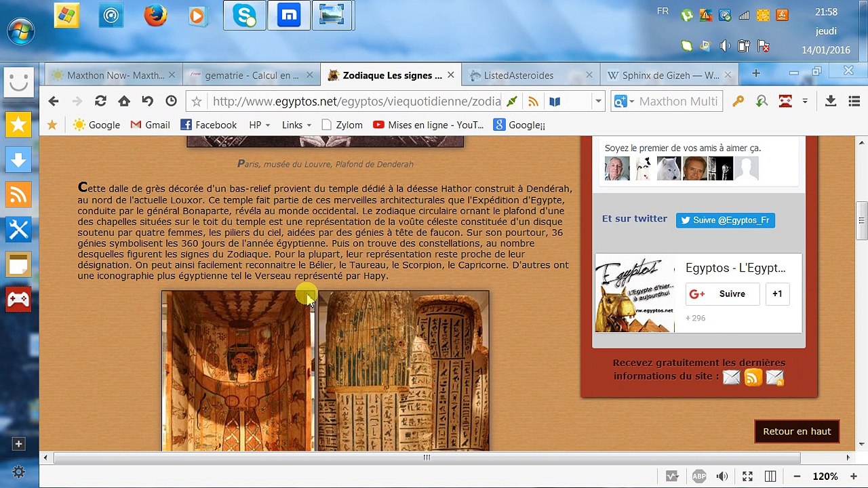Click the green rocket icon in address bar

pyautogui.click(x=512, y=102)
